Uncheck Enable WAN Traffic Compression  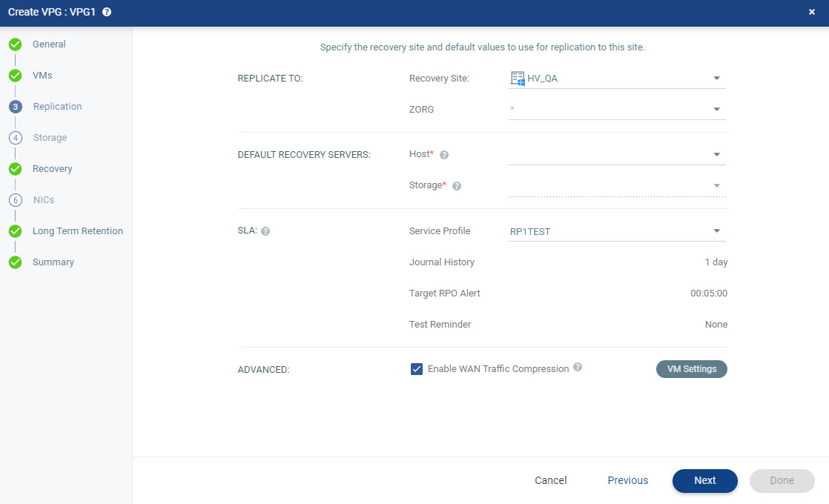pos(417,369)
